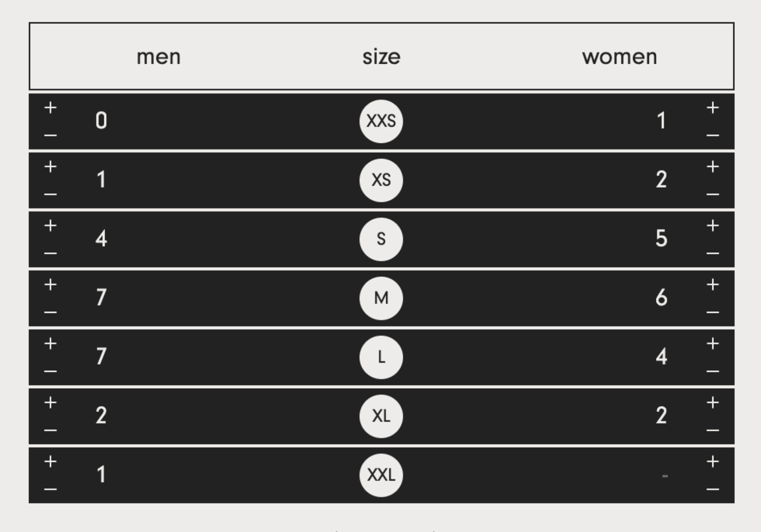Screen dimensions: 761x532
Task: Decrease women's M quantity with minus
Action: pos(713,313)
